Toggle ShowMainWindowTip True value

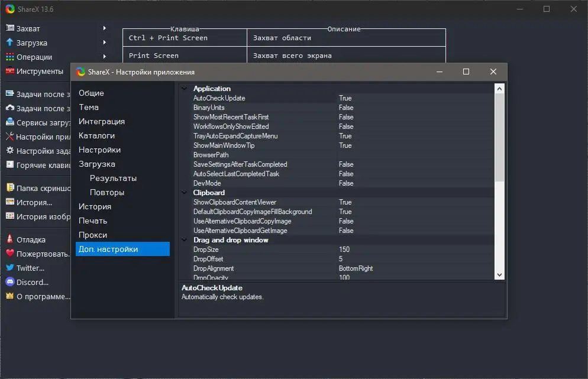point(415,145)
